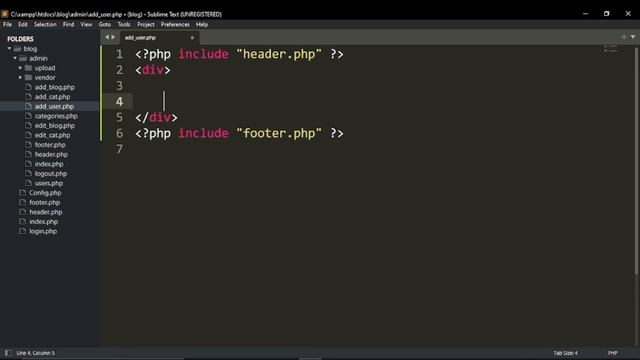
Task: Close the add_user.php tab unsaved dot
Action: click(x=192, y=38)
